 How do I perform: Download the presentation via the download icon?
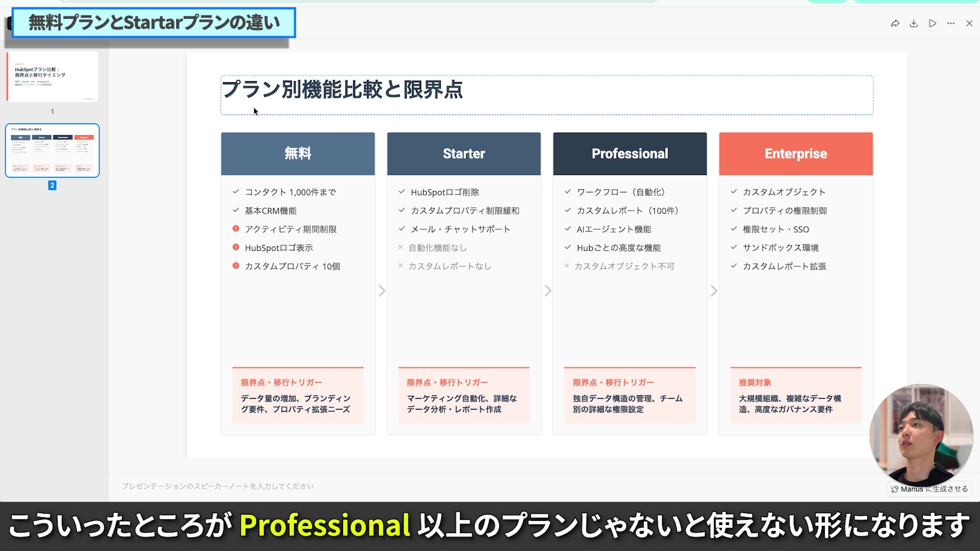tap(913, 23)
